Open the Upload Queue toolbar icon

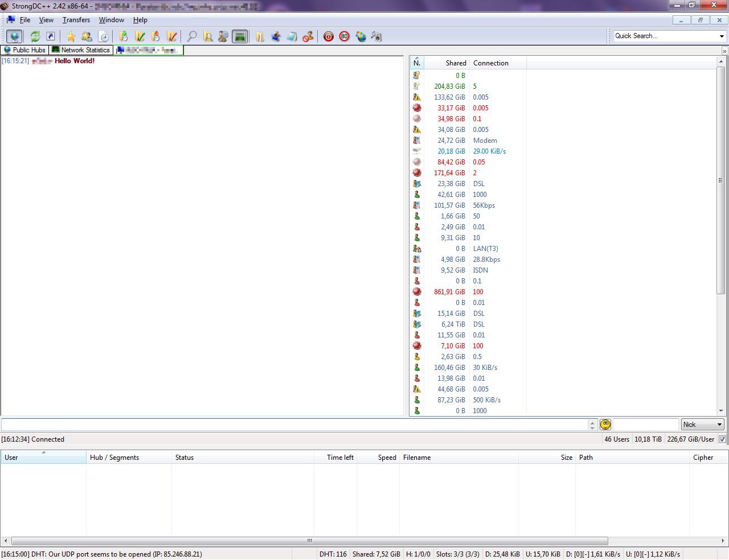155,36
